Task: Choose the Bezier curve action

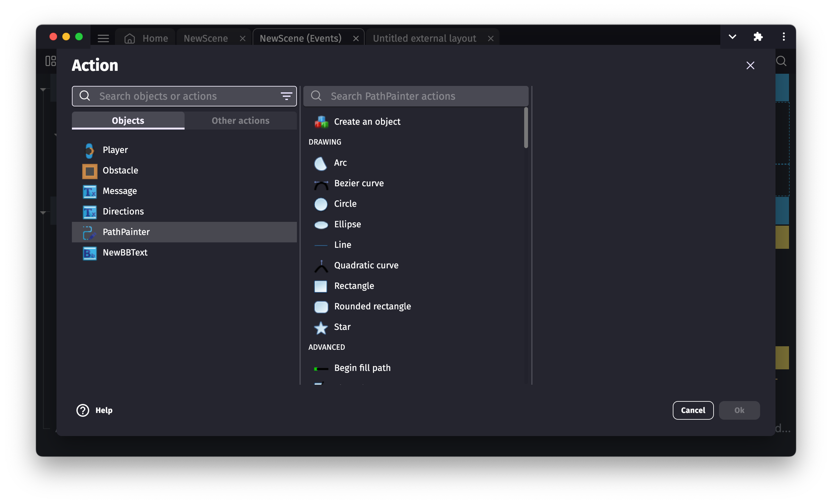Action: (x=359, y=183)
